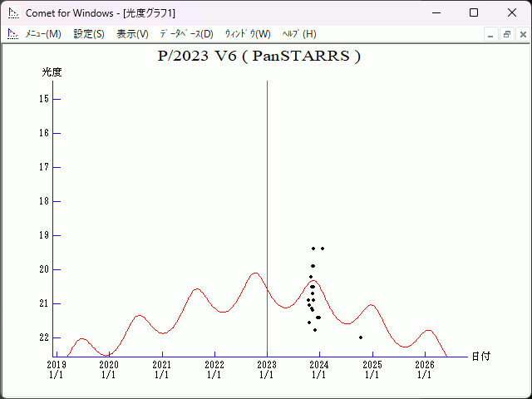Click the magnitude 15 tick label
The width and height of the screenshot is (532, 399).
[x=43, y=99]
